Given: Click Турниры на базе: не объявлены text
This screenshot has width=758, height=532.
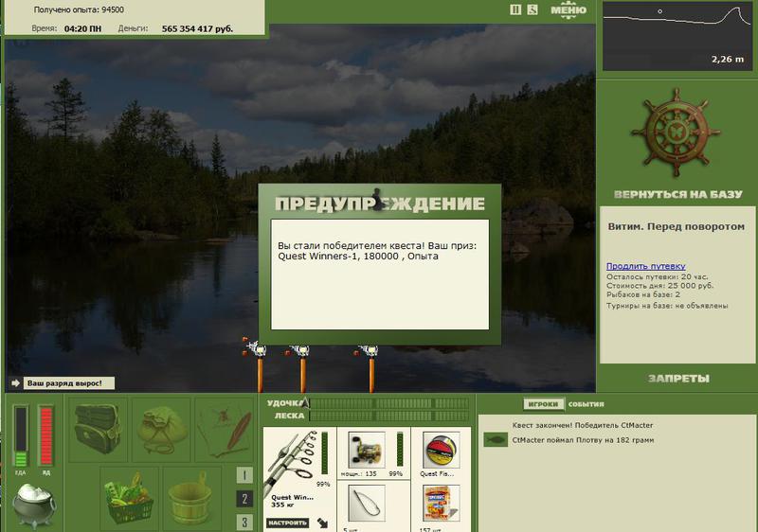Looking at the screenshot, I should [x=667, y=306].
